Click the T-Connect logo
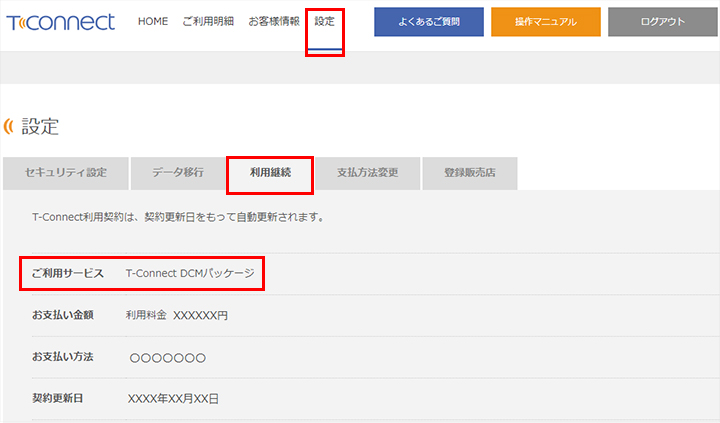This screenshot has width=720, height=423. tap(61, 22)
